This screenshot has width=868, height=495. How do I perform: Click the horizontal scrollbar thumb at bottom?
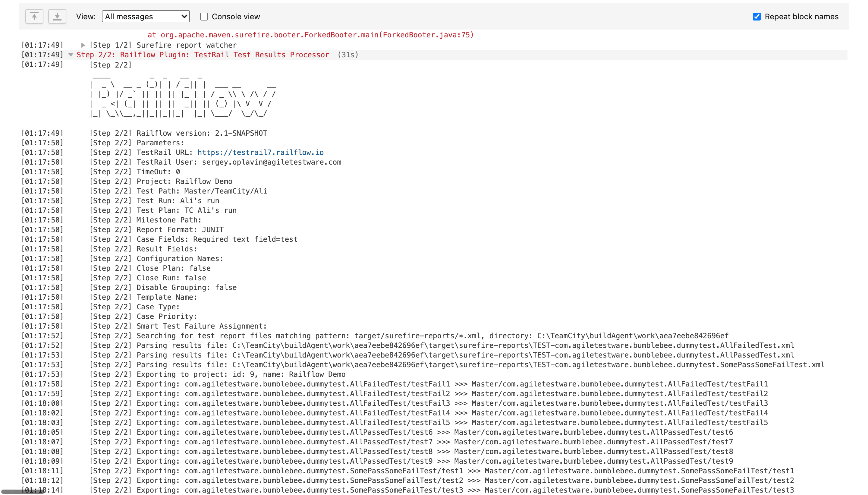(22, 491)
